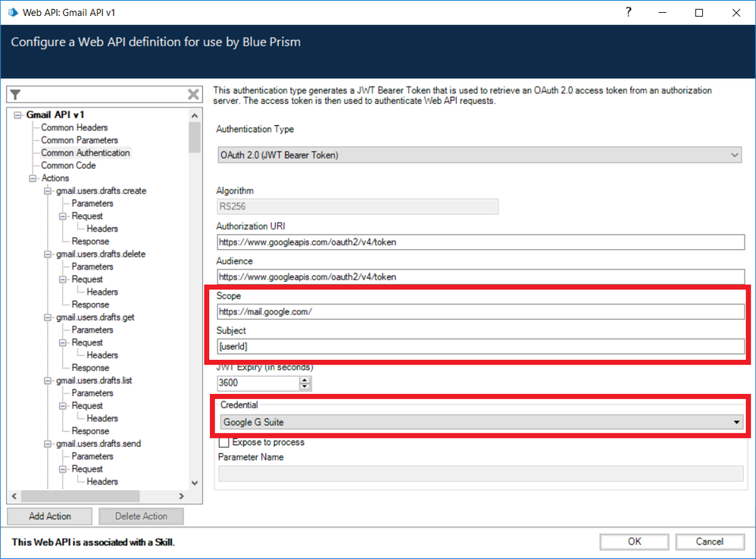This screenshot has height=559, width=756.
Task: Click the help question mark button
Action: pyautogui.click(x=628, y=13)
